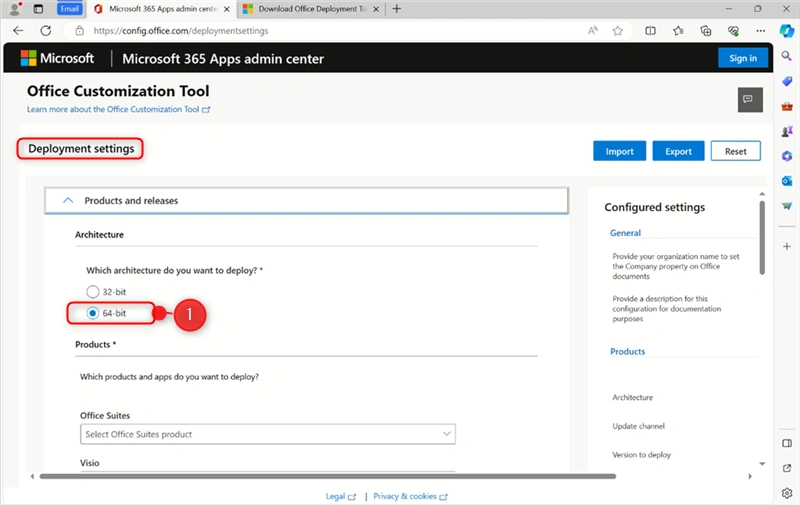The image size is (800, 505).
Task: Open Learn more about Office Customization Tool link
Action: point(118,109)
